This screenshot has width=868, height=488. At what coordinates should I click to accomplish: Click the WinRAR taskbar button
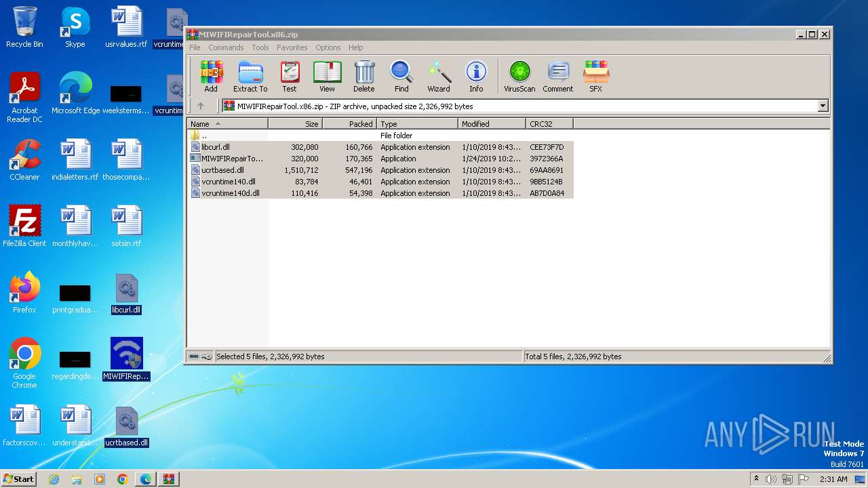168,479
